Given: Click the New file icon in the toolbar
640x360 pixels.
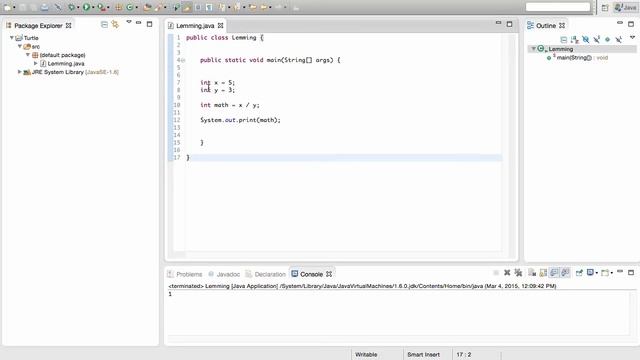Looking at the screenshot, I should pos(7,7).
